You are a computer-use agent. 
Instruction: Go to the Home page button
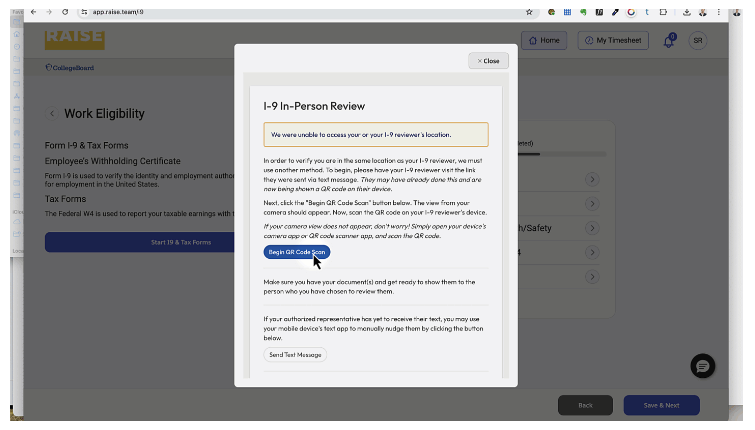coord(544,41)
